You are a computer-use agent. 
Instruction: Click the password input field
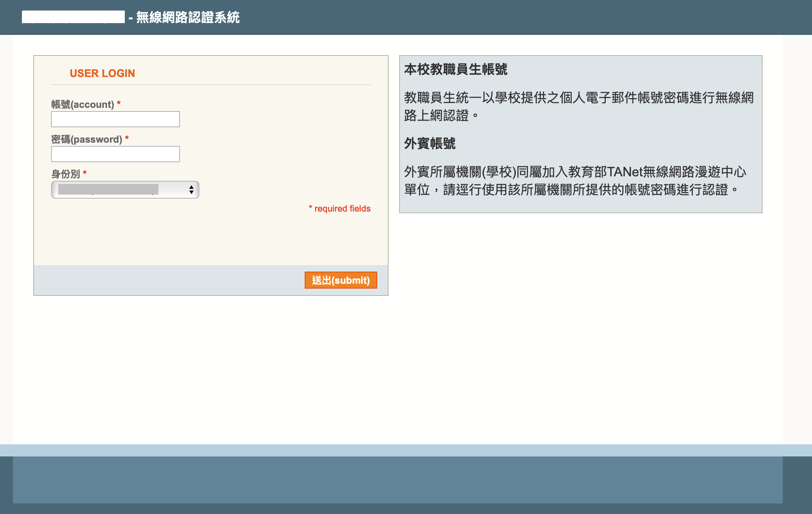click(x=115, y=154)
